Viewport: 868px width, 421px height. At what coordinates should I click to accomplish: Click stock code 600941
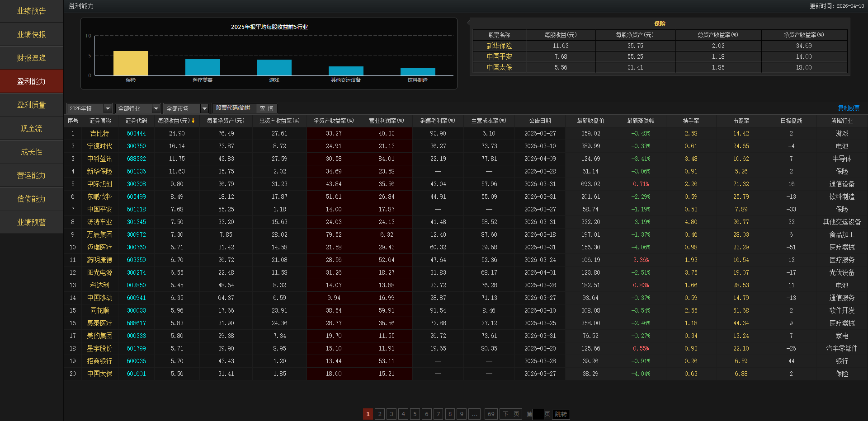(x=136, y=298)
